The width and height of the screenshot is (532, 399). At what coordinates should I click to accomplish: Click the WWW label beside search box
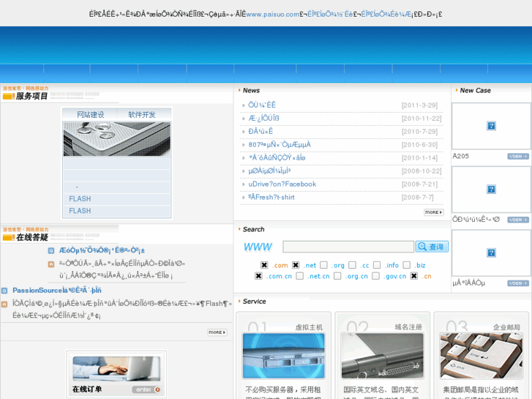[x=258, y=247]
